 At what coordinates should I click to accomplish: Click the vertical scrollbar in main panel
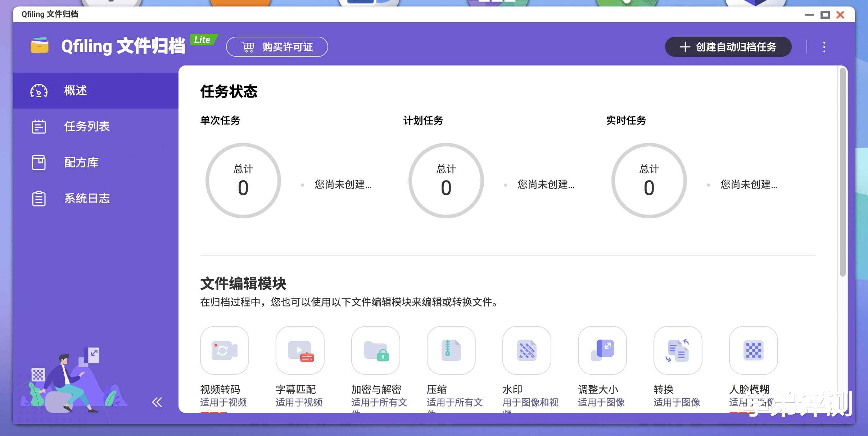842,173
